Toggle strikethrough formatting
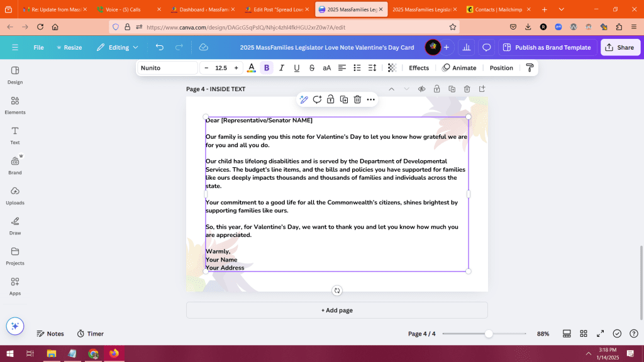Viewport: 644px width, 362px height. [x=312, y=68]
